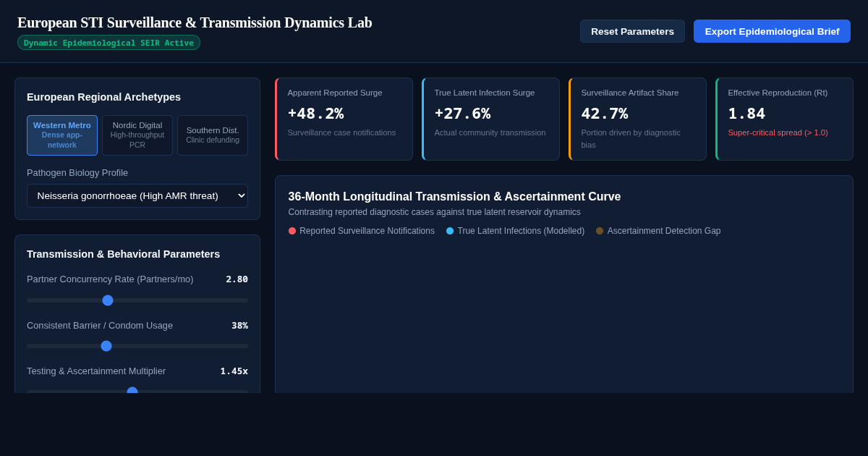Adjust the Partner Concurrency Rate slider
The width and height of the screenshot is (868, 456).
pos(137,300)
